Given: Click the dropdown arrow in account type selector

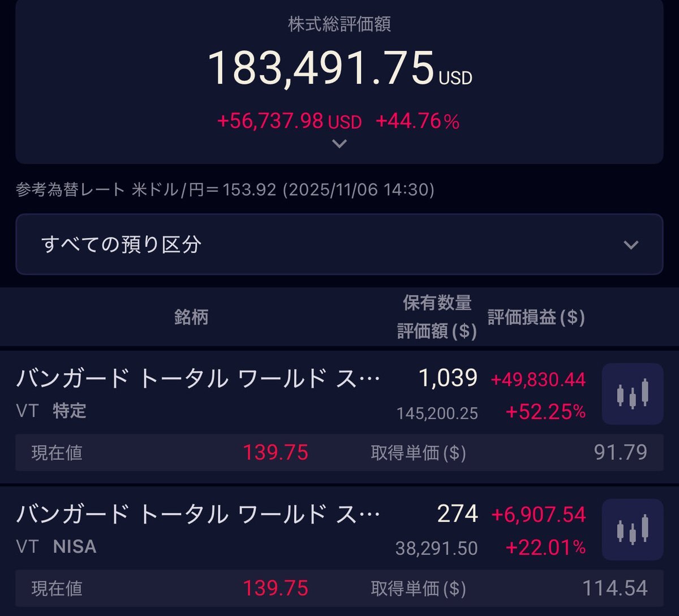Looking at the screenshot, I should [630, 245].
